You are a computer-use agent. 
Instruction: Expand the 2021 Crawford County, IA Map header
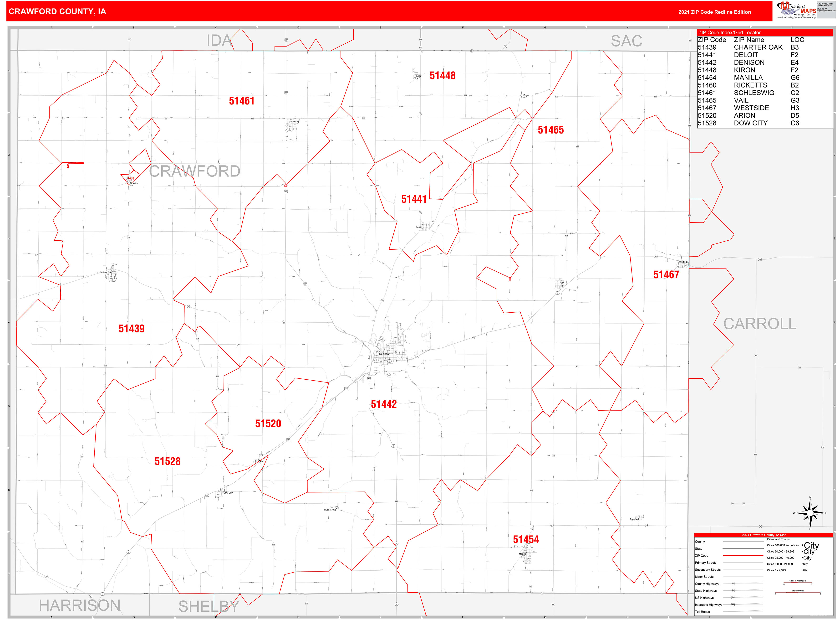tap(764, 535)
